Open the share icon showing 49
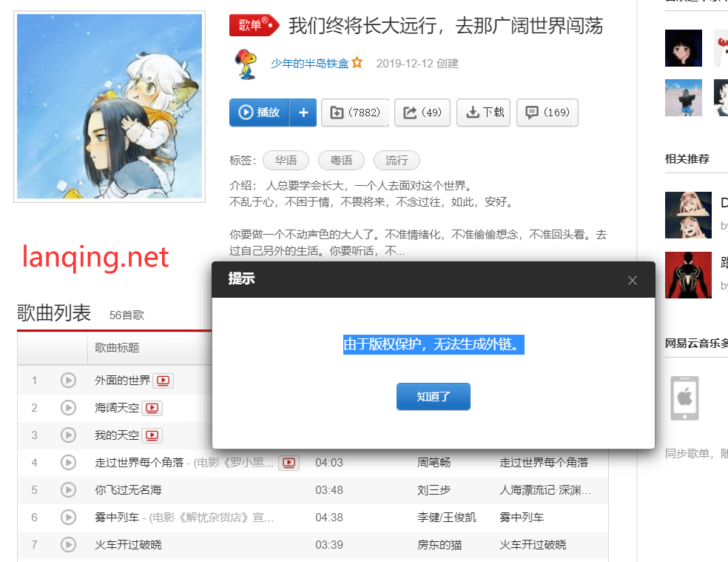Image resolution: width=728 pixels, height=562 pixels. click(422, 113)
